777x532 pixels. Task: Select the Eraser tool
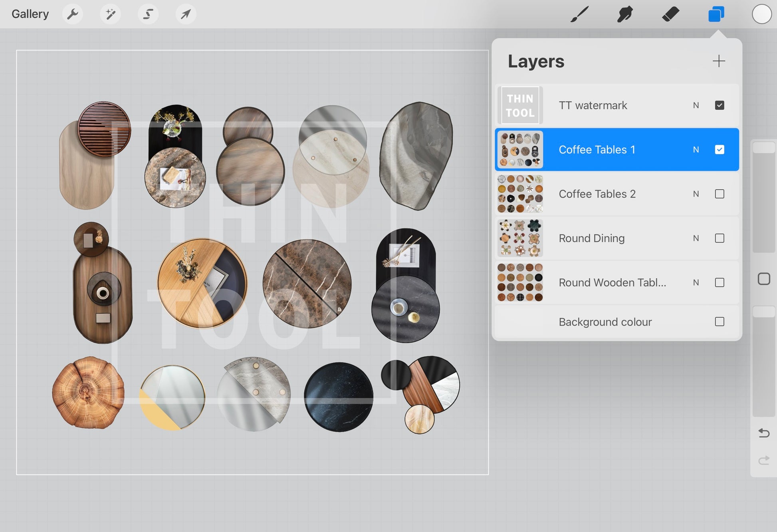[x=670, y=14]
